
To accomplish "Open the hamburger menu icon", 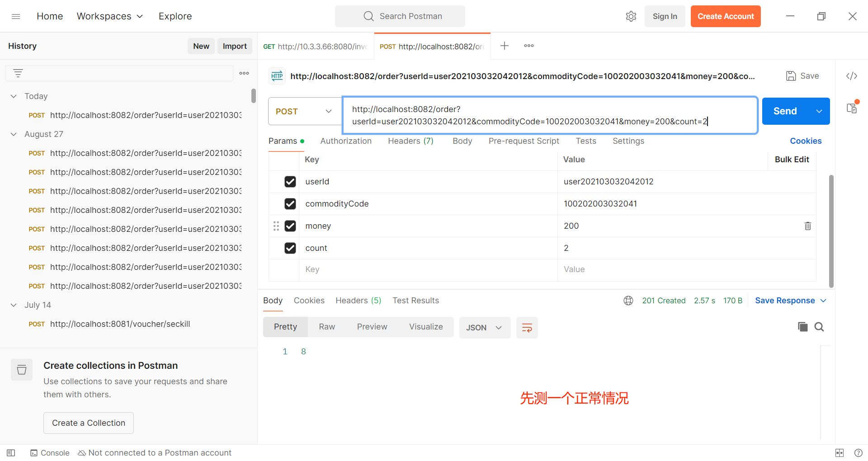I will 16,16.
